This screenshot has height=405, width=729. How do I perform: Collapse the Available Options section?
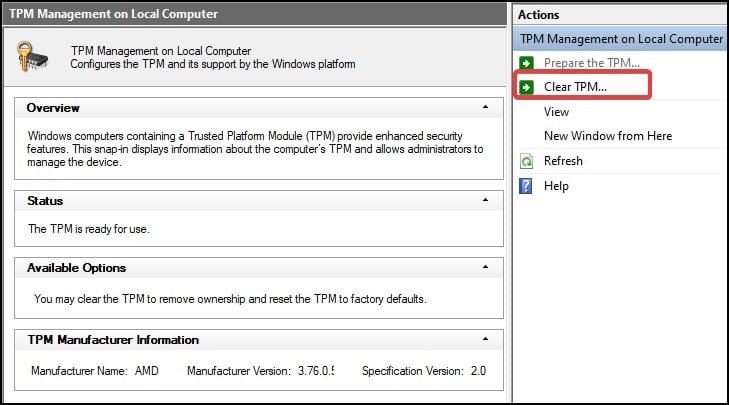tap(485, 268)
